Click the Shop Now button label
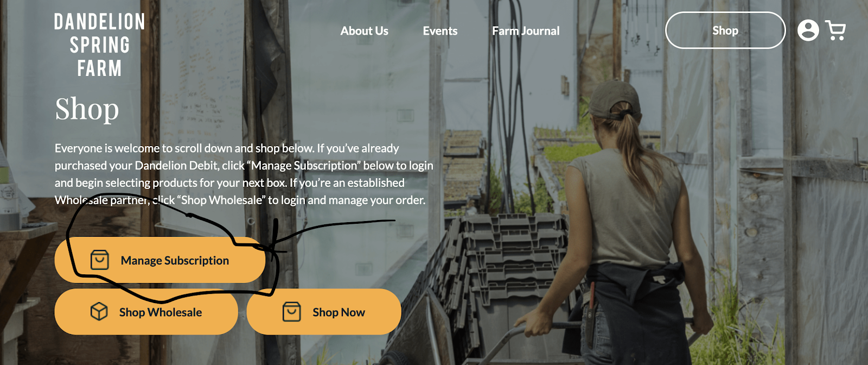Viewport: 868px width, 365px height. pyautogui.click(x=339, y=312)
